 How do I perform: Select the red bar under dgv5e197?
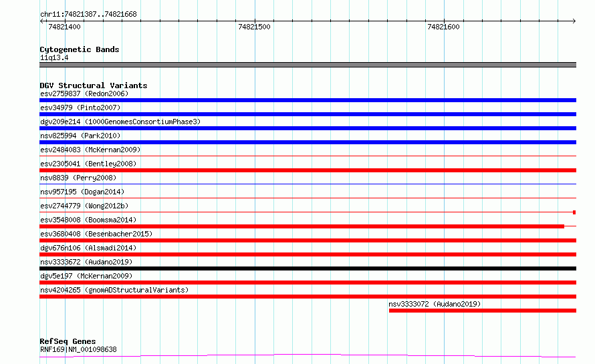pyautogui.click(x=308, y=283)
